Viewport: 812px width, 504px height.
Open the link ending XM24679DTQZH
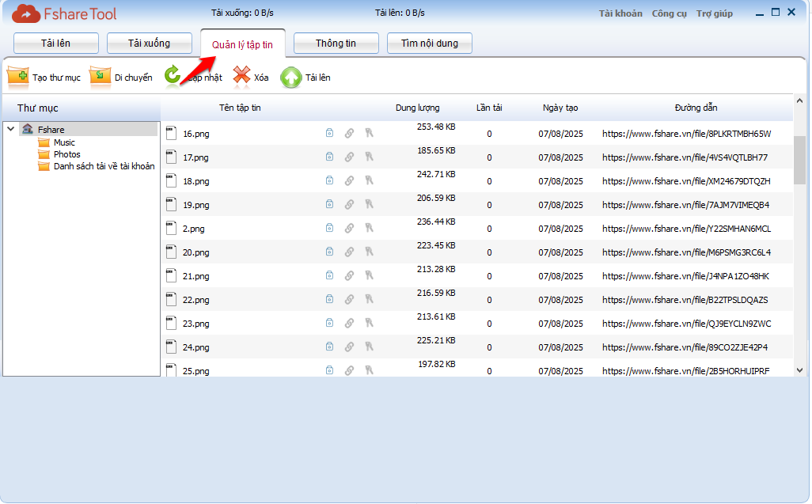click(x=686, y=181)
